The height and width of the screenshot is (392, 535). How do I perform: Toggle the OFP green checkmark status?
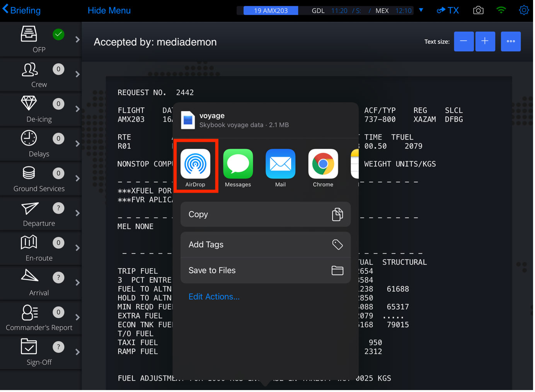click(58, 34)
